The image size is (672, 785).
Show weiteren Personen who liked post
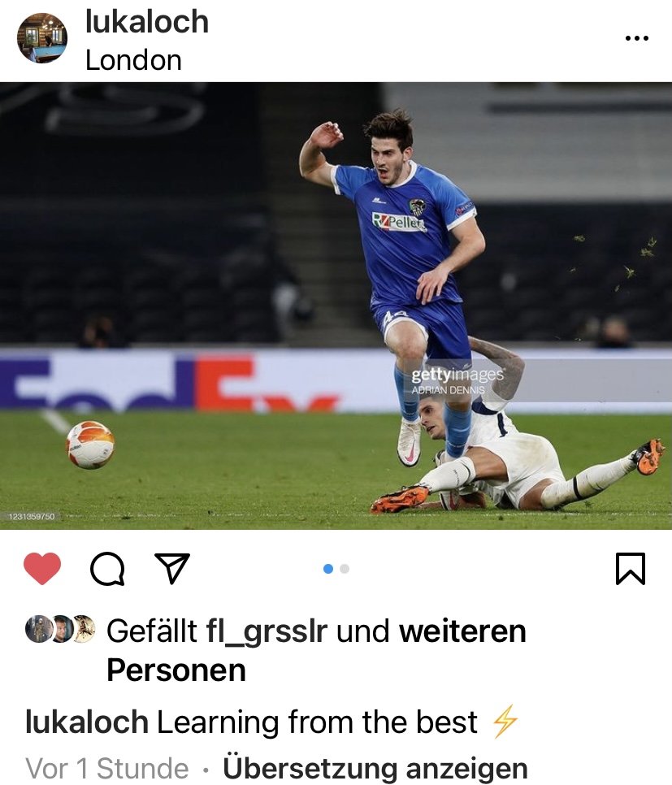pos(316,650)
